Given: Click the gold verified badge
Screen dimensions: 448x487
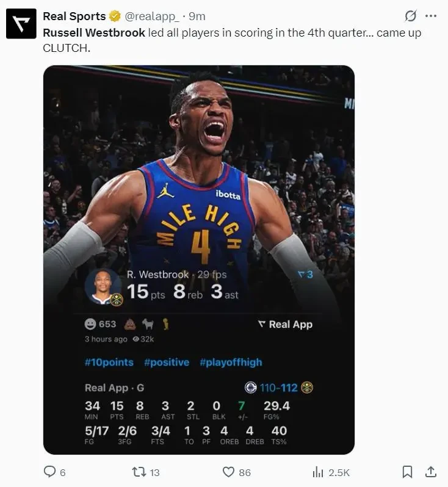Looking at the screenshot, I should 115,16.
